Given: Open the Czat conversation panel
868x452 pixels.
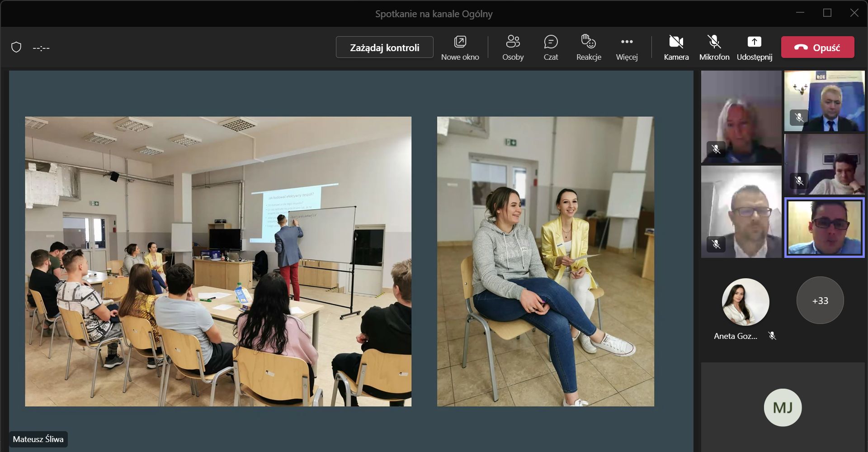Looking at the screenshot, I should pos(551,48).
